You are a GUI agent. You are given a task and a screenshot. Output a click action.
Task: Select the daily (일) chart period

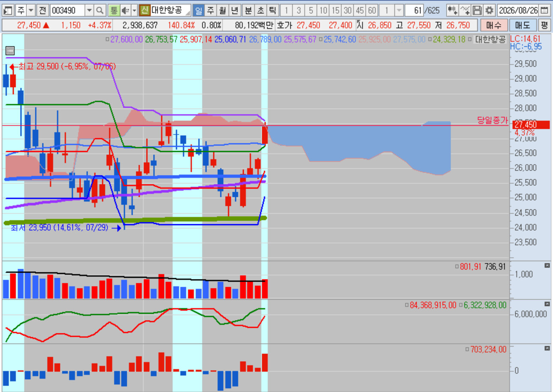[x=199, y=10]
